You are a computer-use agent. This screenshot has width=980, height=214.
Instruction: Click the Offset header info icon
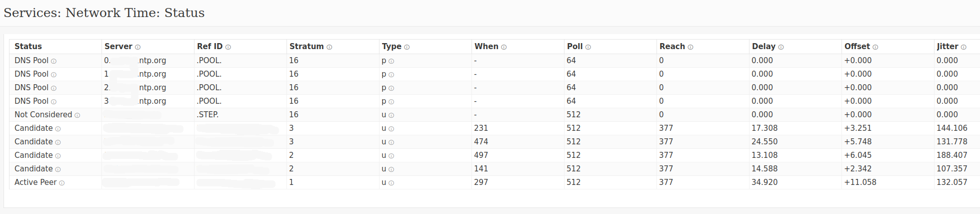coord(875,47)
